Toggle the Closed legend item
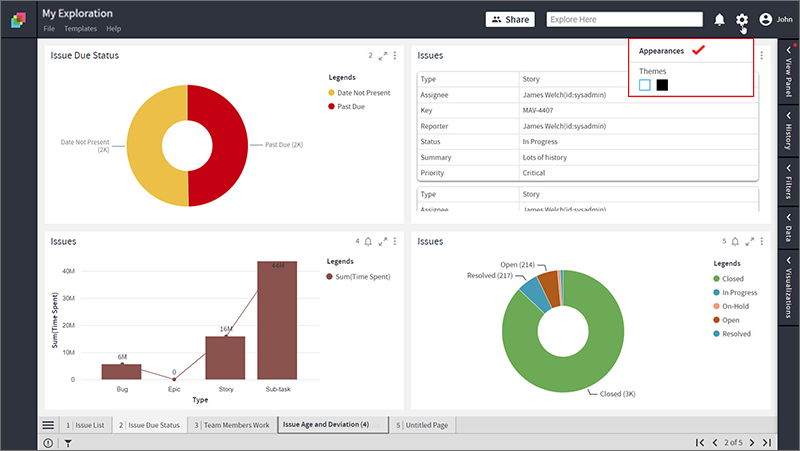Screen dimensions: 800x451 coord(728,279)
